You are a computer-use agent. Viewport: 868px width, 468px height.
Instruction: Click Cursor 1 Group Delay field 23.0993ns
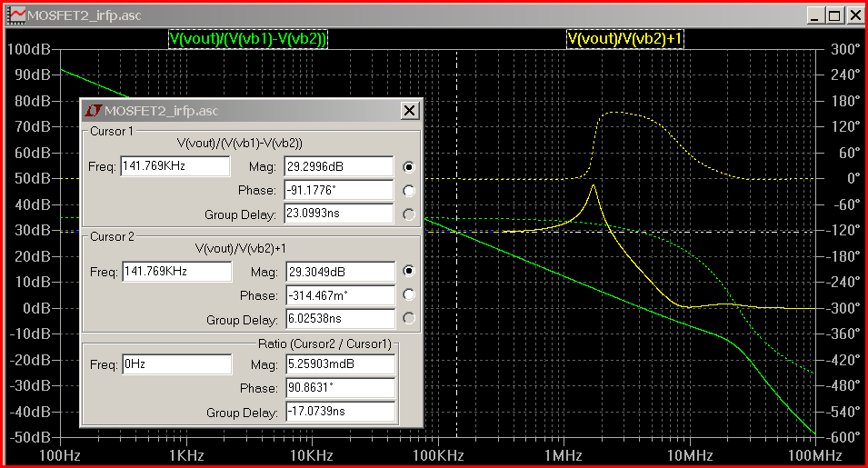339,214
